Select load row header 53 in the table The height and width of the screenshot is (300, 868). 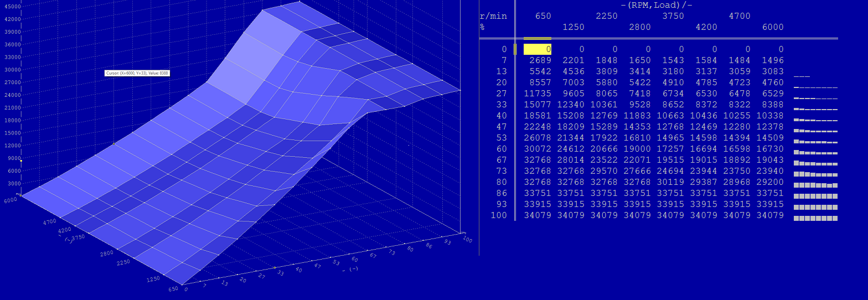click(502, 137)
